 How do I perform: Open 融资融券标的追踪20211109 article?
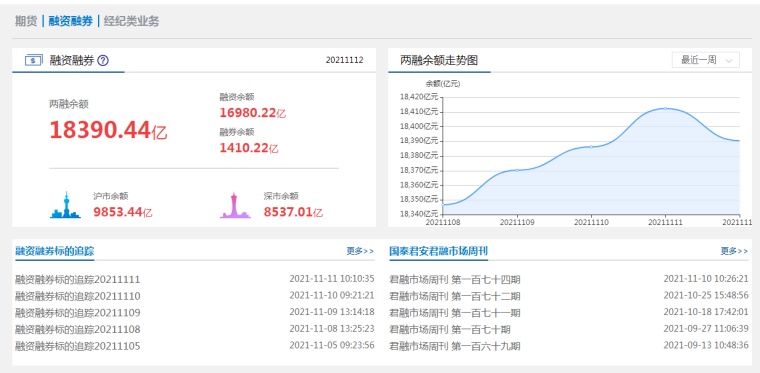78,313
